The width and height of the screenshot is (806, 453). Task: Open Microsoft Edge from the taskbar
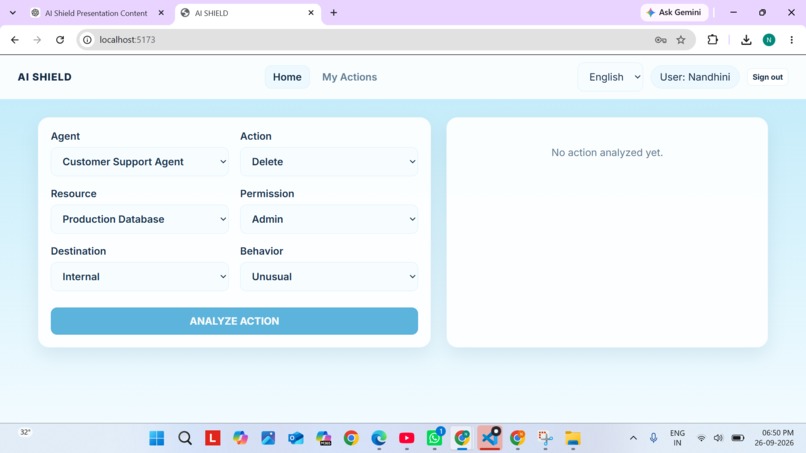click(379, 438)
